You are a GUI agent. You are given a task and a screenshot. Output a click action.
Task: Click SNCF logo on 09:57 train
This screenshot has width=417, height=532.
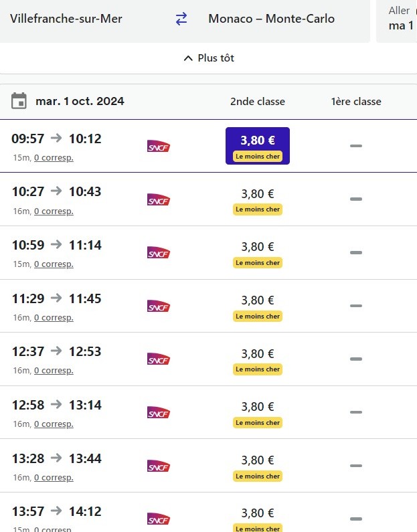[159, 147]
